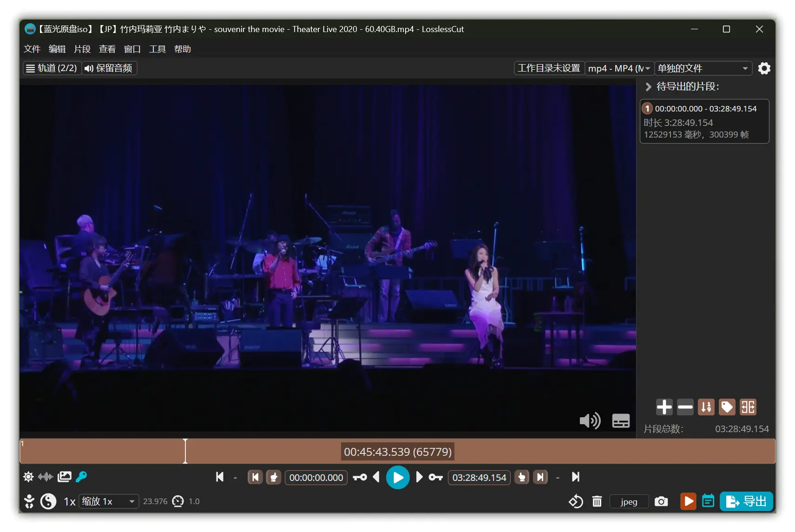The width and height of the screenshot is (795, 532).
Task: Click the timeline time 00:45:43.539 label
Action: click(x=398, y=452)
